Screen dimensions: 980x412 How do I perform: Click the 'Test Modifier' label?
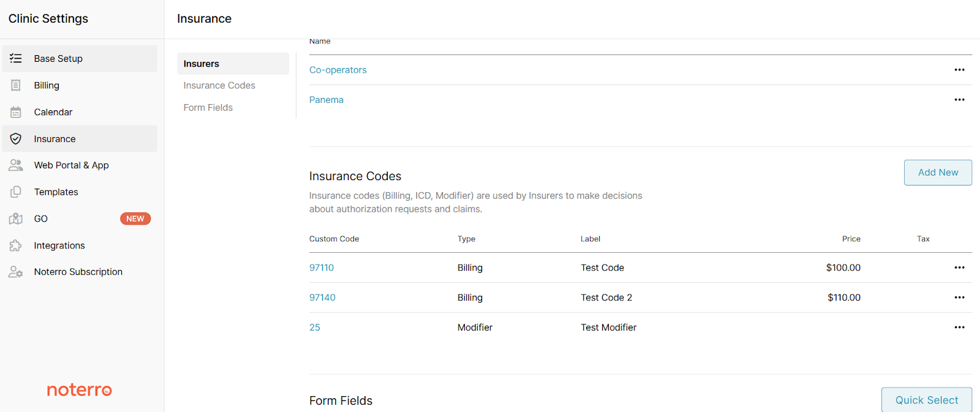click(609, 328)
